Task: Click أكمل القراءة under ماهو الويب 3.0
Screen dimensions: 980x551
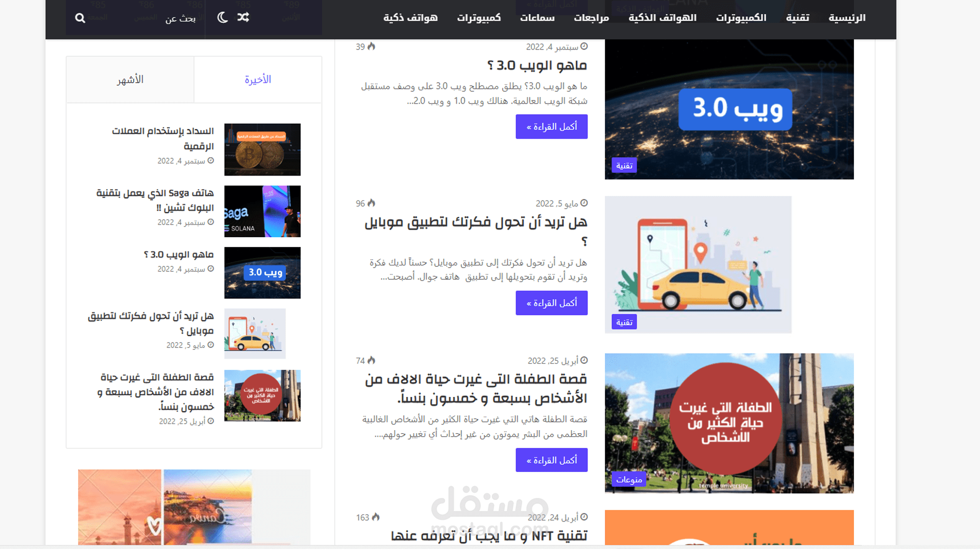Action: pos(551,127)
